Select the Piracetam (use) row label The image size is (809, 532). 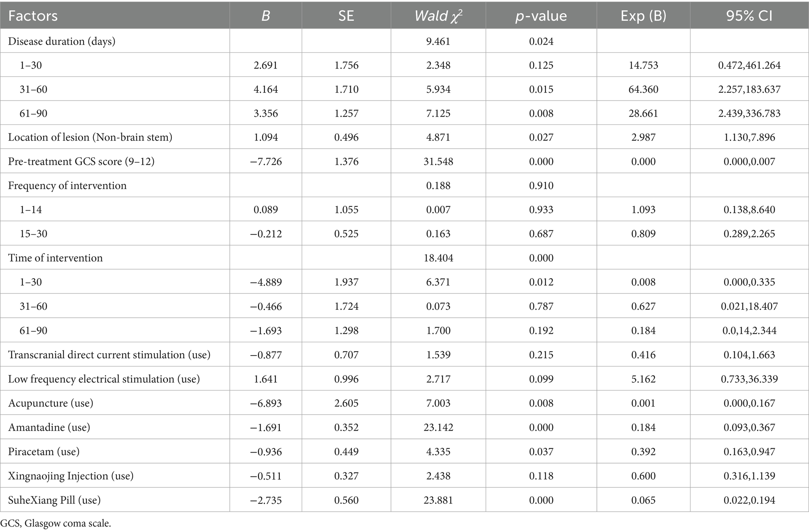pyautogui.click(x=44, y=451)
